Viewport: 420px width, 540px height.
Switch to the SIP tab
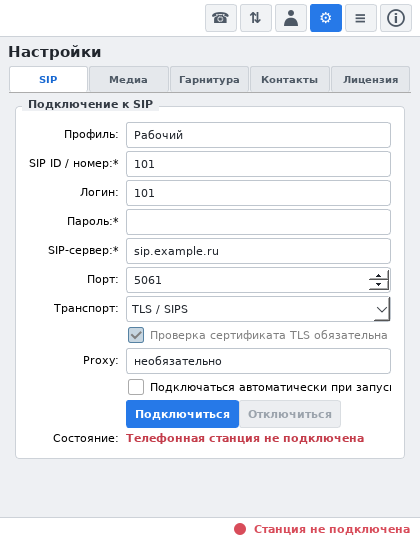48,80
